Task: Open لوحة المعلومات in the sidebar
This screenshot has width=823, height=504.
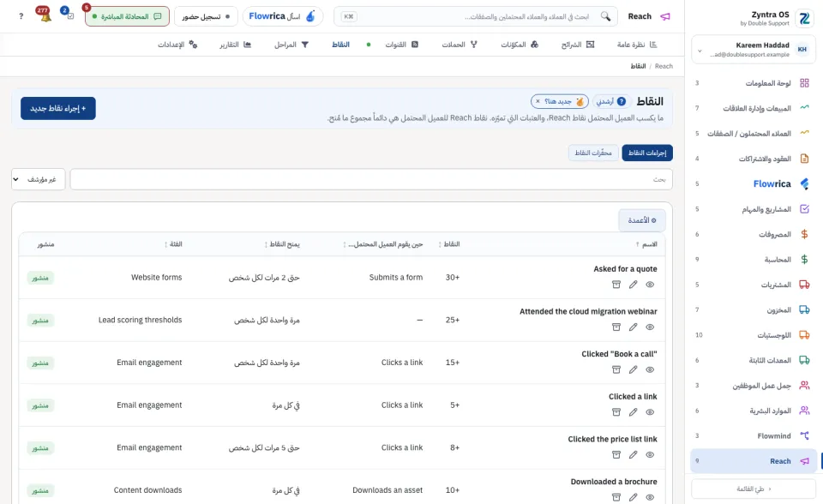Action: pyautogui.click(x=753, y=83)
